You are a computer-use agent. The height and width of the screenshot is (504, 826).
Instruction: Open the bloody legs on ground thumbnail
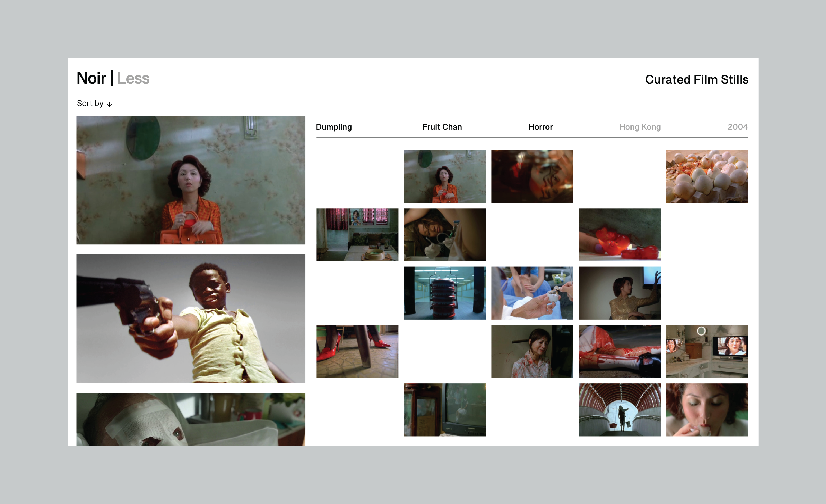coord(620,351)
